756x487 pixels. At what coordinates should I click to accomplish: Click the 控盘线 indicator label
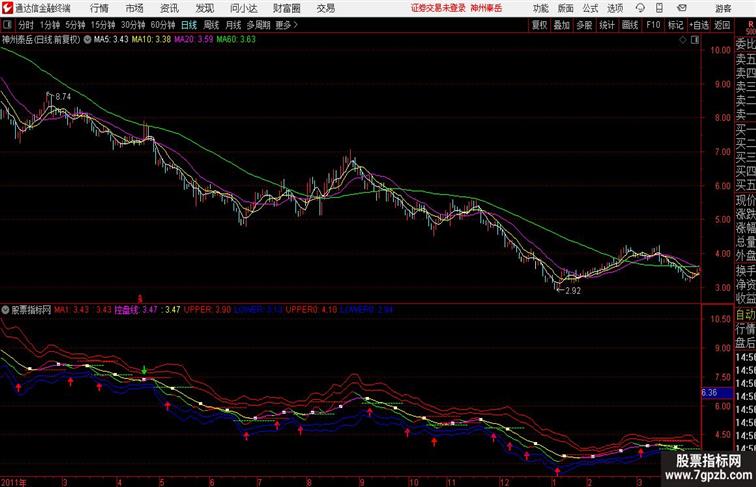pyautogui.click(x=126, y=310)
